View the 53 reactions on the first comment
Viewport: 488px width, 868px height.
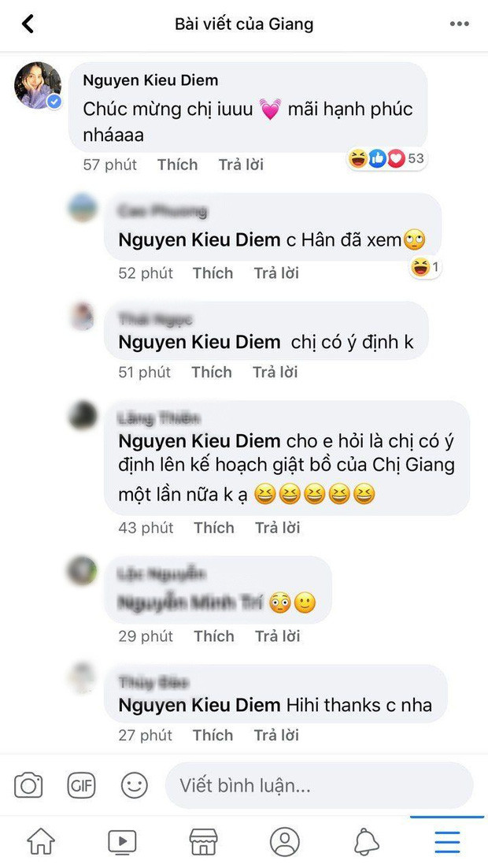point(386,158)
